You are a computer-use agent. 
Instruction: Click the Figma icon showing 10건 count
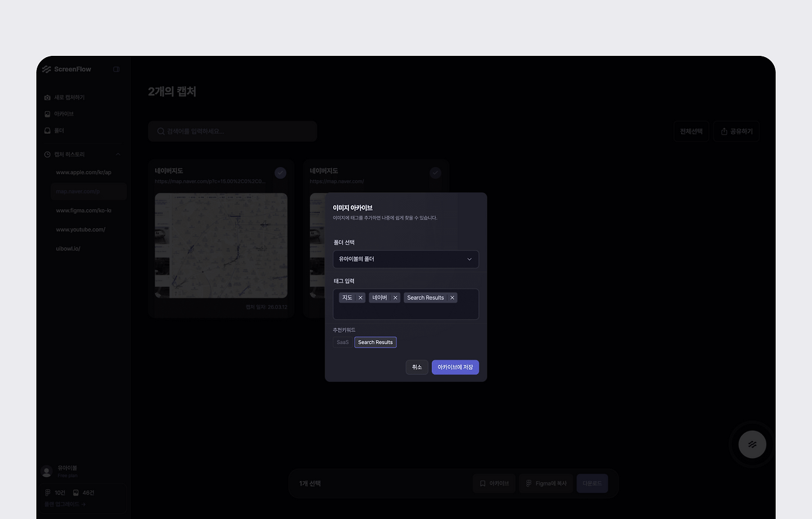(48, 492)
